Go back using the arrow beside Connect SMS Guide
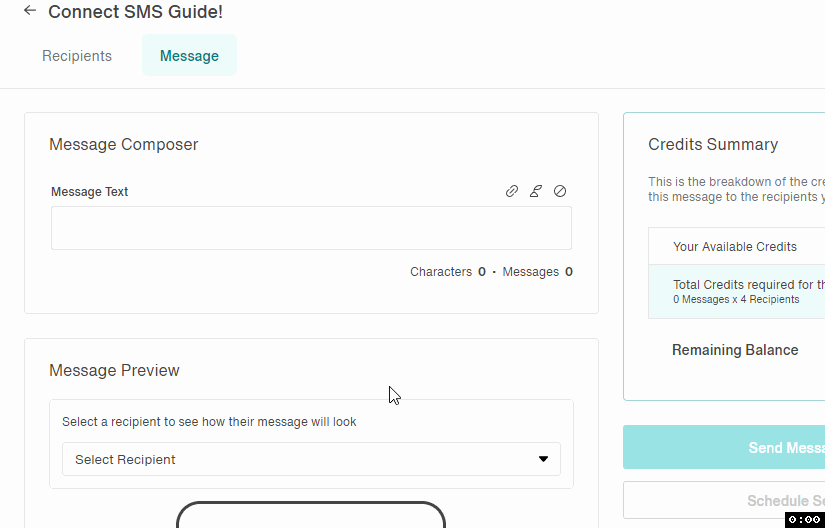 pos(30,11)
